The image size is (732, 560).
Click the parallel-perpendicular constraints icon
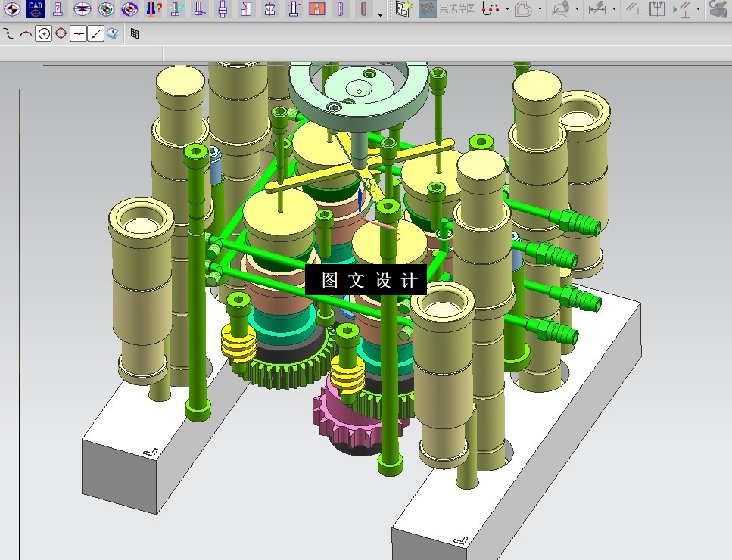[634, 9]
